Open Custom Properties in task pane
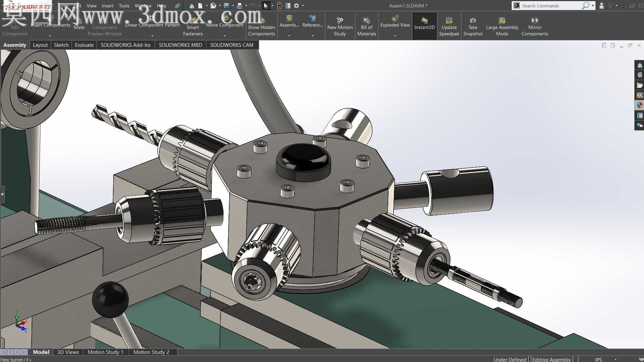 [640, 115]
